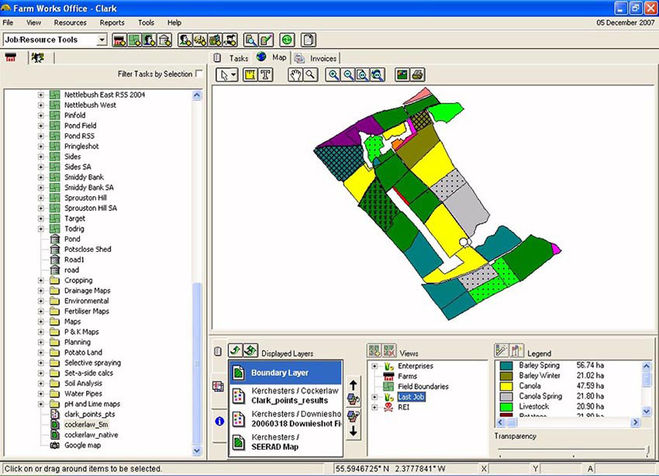
Task: Click the add farm icon in Job/Resource toolbar
Action: [120, 40]
